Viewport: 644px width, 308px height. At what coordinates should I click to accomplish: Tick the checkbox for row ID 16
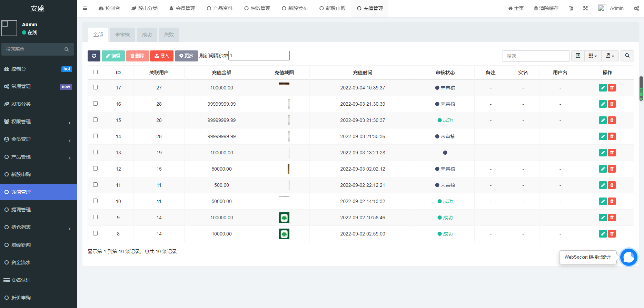pos(96,104)
